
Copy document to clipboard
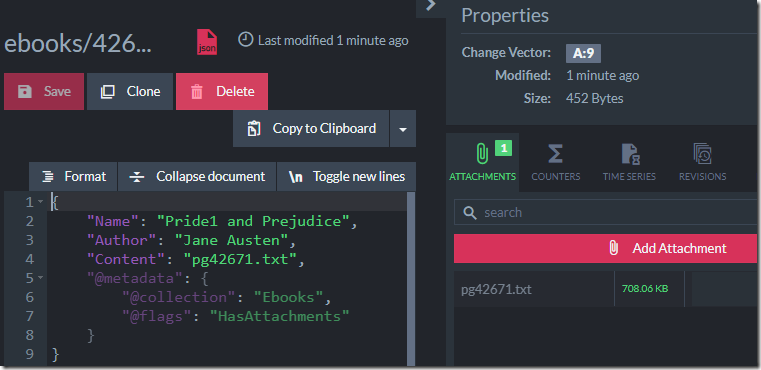coord(311,128)
